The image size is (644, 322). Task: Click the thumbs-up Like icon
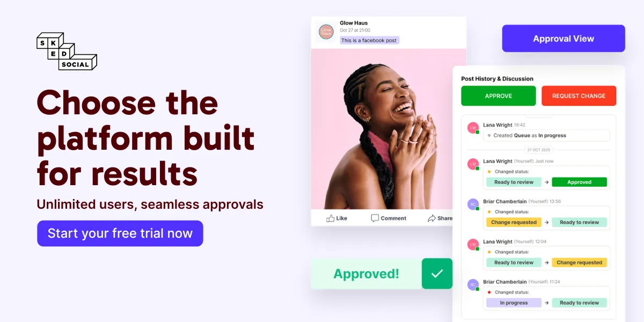tap(331, 218)
